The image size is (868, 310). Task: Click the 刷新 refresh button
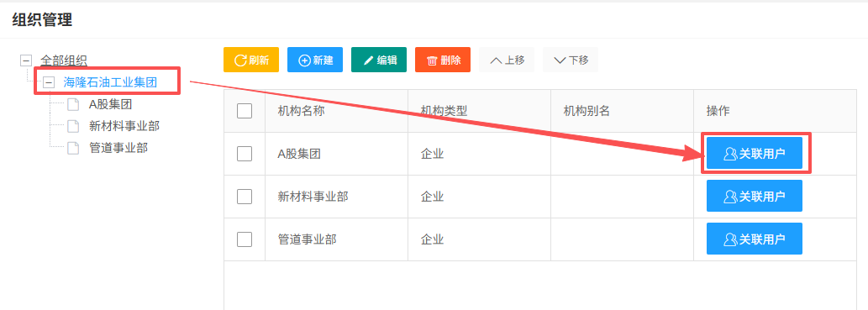(x=251, y=60)
